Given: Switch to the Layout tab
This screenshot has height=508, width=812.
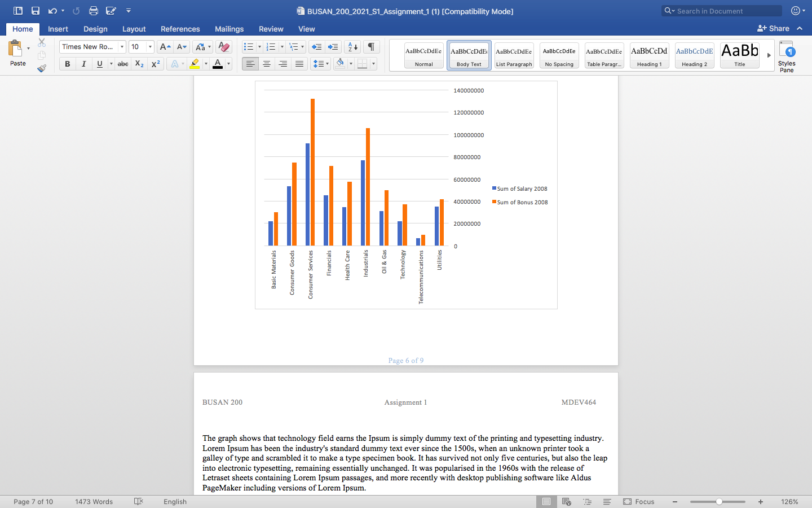Looking at the screenshot, I should coord(134,29).
